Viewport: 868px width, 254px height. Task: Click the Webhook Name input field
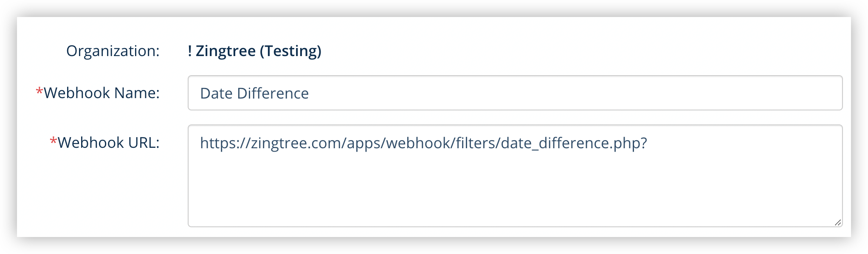515,93
